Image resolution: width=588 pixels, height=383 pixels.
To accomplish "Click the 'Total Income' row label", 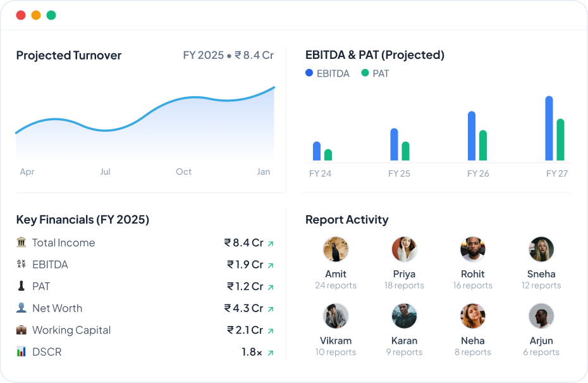I will click(x=63, y=242).
